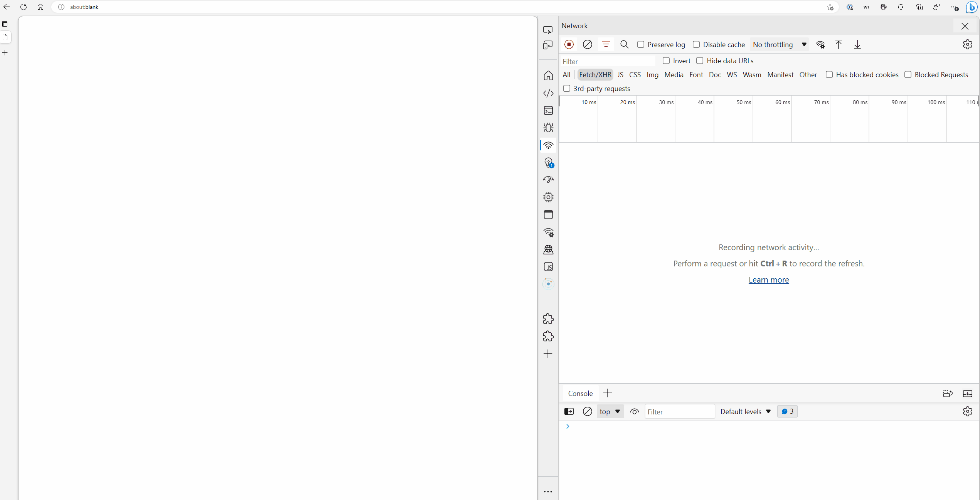The image size is (980, 500).
Task: Enable 3rd-party requests checkbox
Action: click(x=566, y=88)
